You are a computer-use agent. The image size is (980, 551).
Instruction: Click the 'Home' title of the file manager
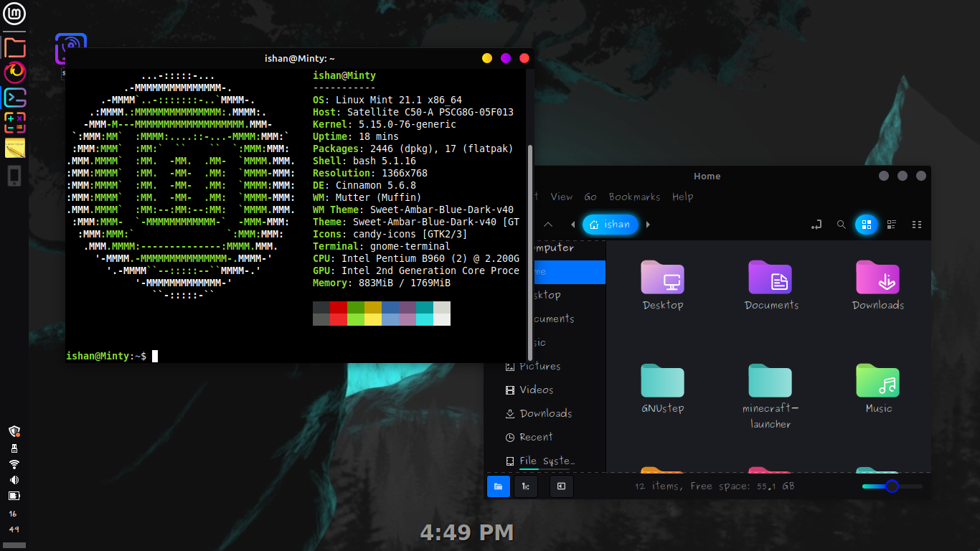707,176
